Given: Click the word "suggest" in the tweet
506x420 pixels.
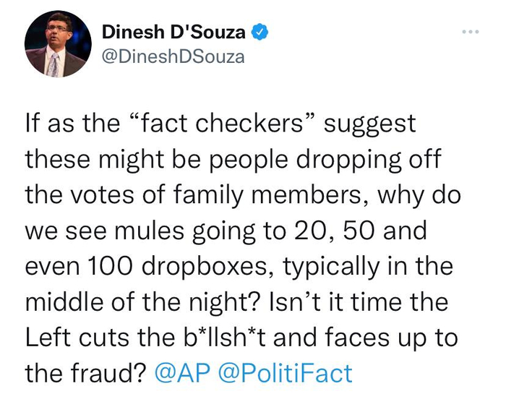Looking at the screenshot, I should point(370,123).
